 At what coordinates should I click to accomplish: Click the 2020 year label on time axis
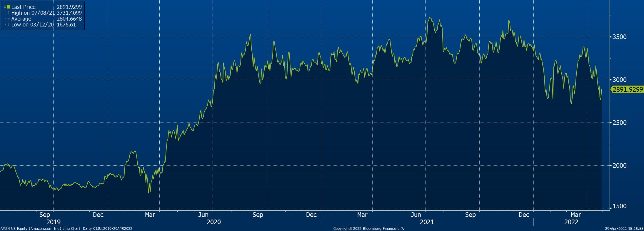214,222
